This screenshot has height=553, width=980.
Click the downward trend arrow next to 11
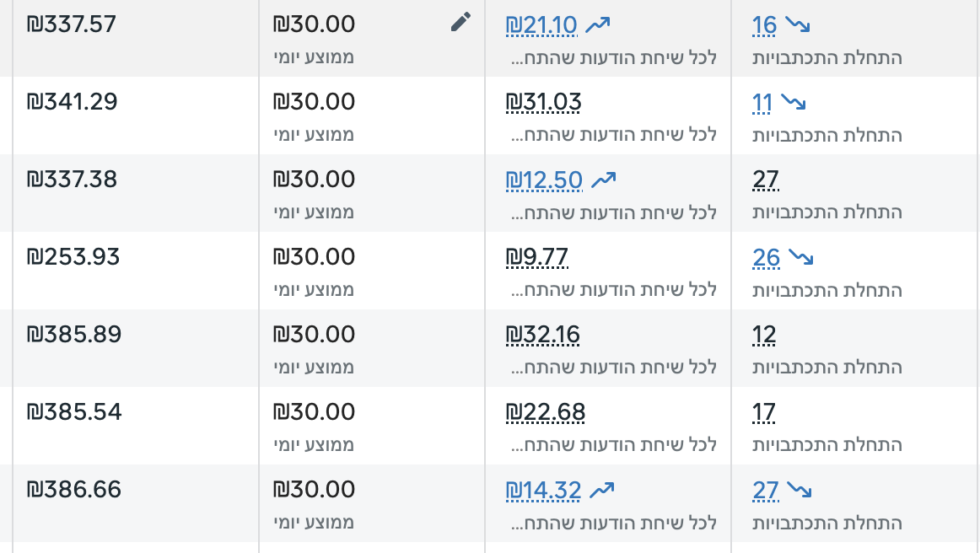tap(793, 103)
